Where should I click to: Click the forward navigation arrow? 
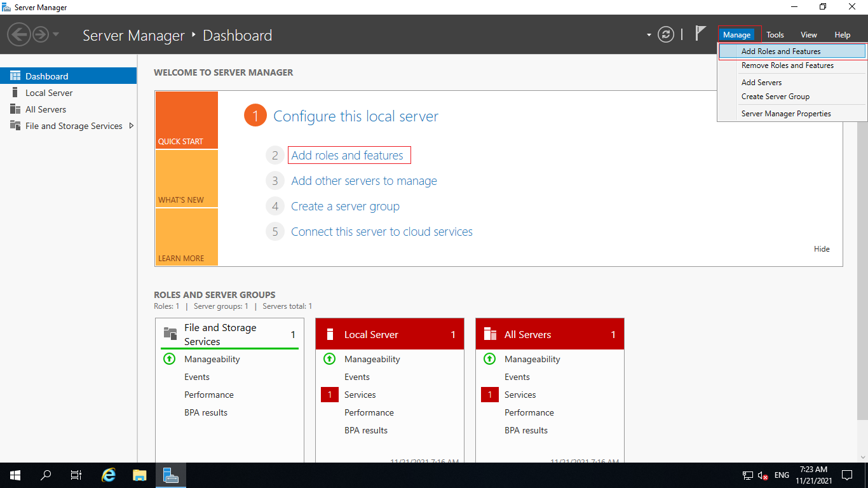41,34
